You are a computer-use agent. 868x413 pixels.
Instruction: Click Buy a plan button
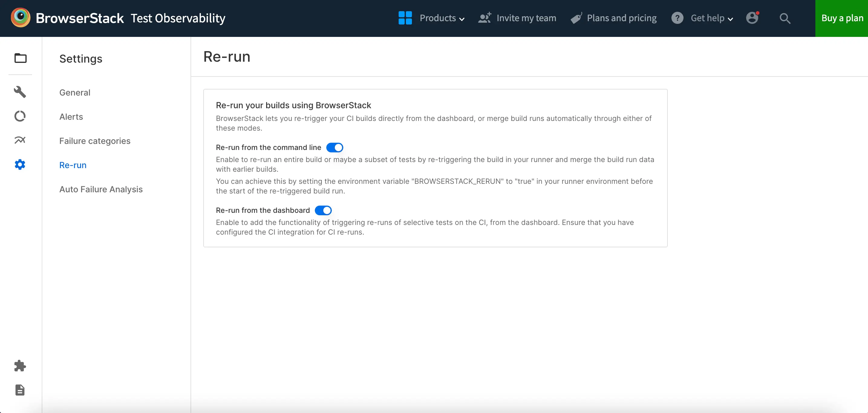tap(842, 18)
